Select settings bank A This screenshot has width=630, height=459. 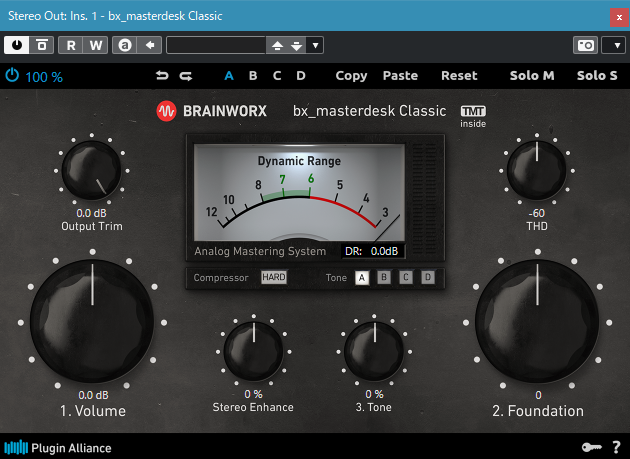point(229,76)
